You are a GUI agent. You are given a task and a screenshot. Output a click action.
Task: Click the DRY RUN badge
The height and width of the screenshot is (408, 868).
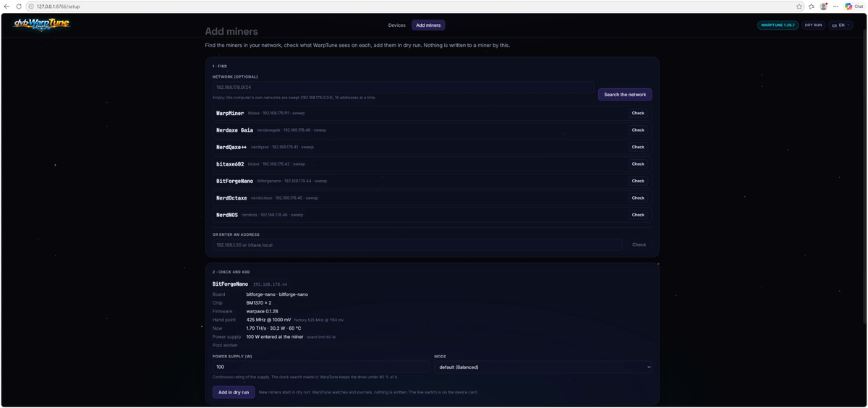[x=813, y=25]
